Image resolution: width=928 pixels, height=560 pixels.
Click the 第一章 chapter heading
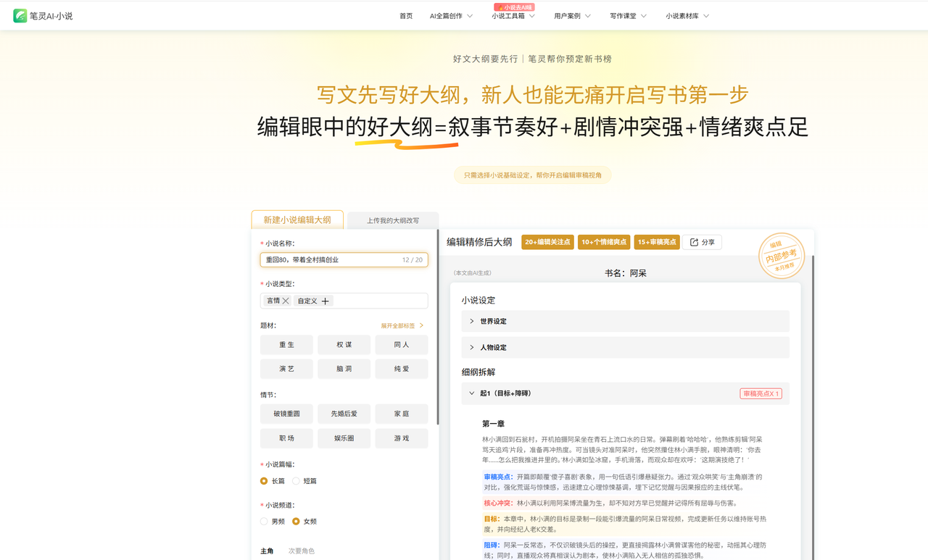click(x=494, y=424)
